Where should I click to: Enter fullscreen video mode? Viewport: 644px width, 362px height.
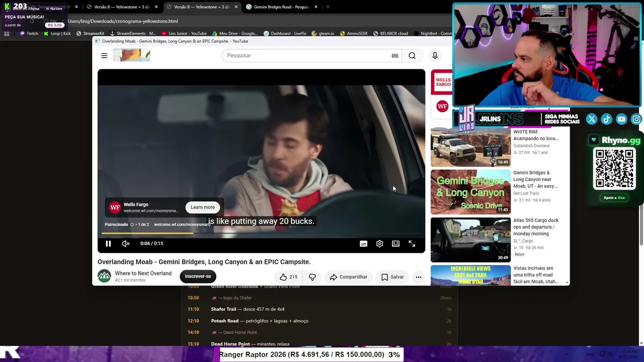click(412, 243)
